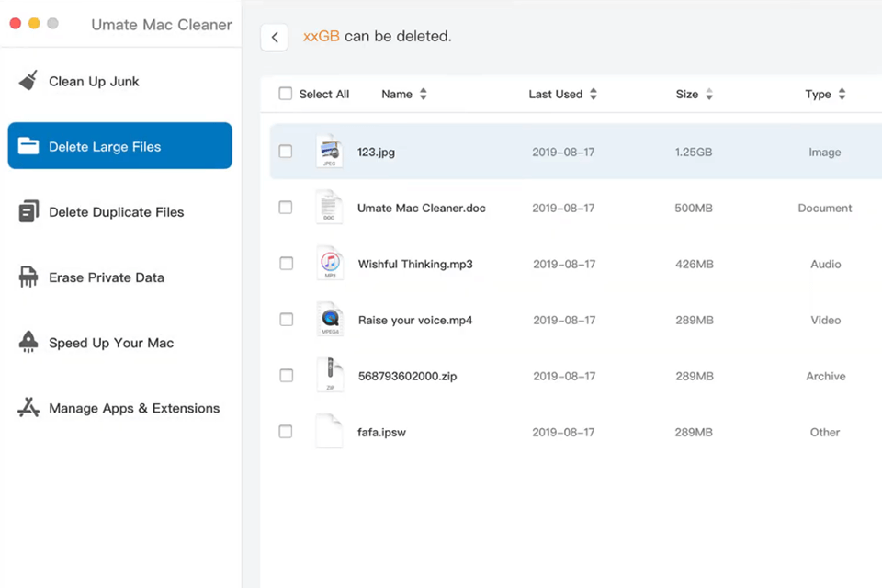Viewport: 882px width, 588px height.
Task: Click the JPEG file icon for 123.jpg
Action: click(x=329, y=152)
